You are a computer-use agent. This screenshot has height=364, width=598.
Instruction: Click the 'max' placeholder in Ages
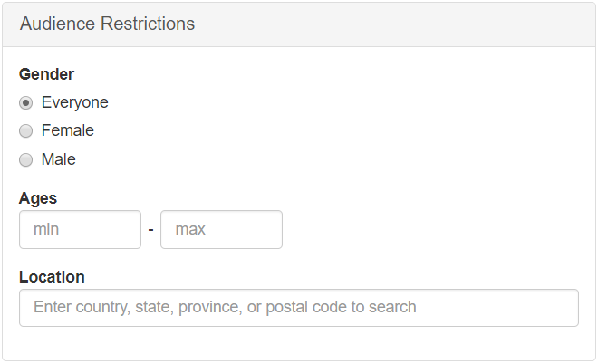(190, 229)
